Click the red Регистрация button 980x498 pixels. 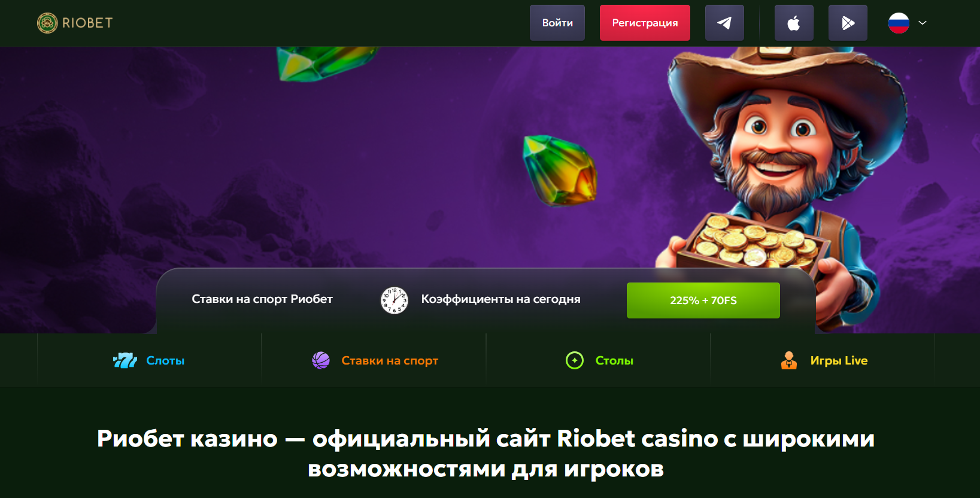(x=645, y=23)
